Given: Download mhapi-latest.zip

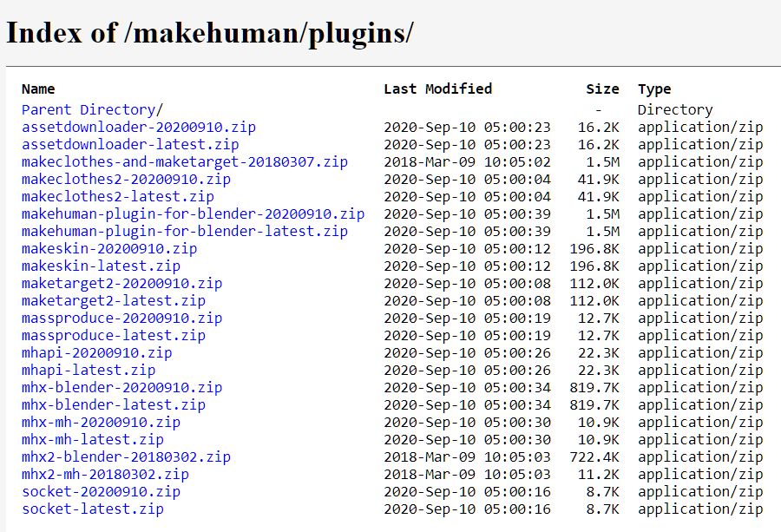Looking at the screenshot, I should pos(89,371).
